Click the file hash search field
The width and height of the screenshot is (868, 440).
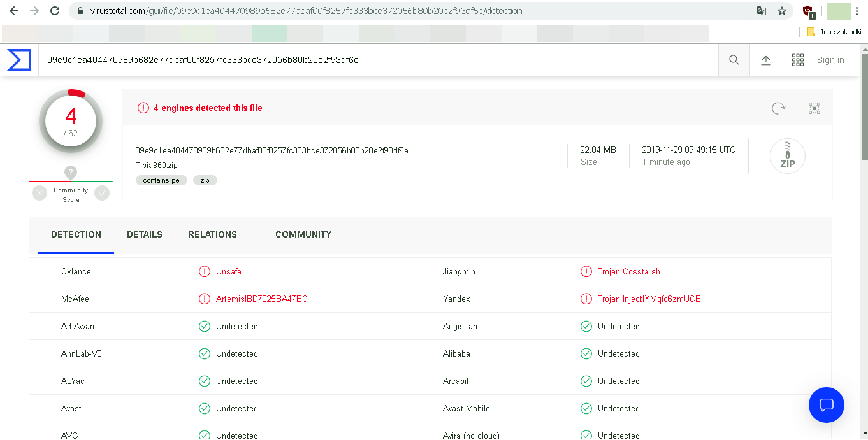point(376,60)
